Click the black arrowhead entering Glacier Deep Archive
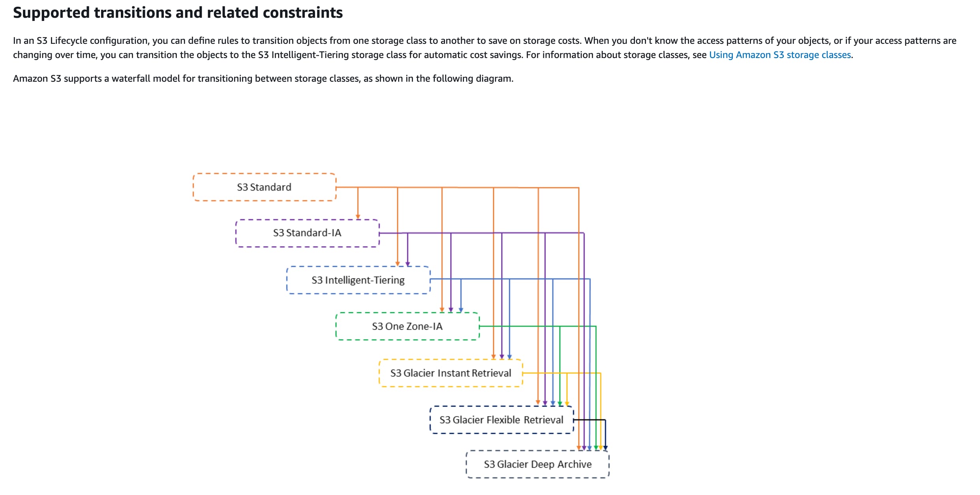This screenshot has height=495, width=980. coord(605,448)
